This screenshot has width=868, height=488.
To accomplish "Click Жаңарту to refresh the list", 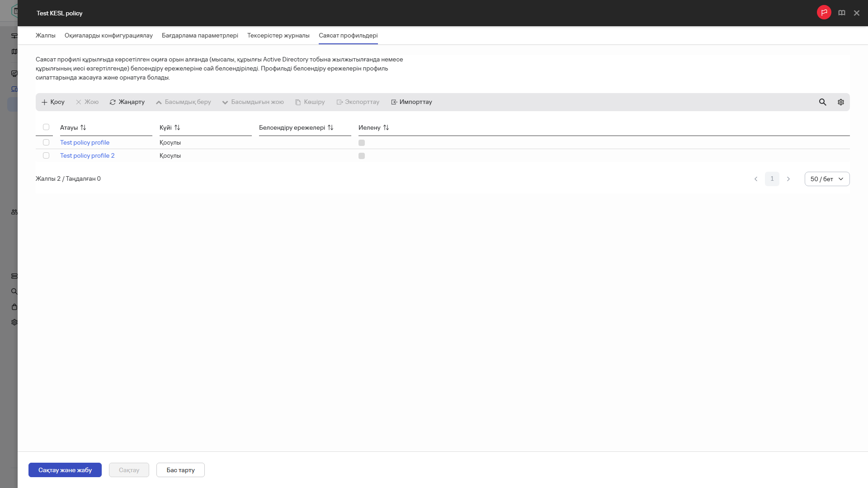I will pyautogui.click(x=127, y=102).
